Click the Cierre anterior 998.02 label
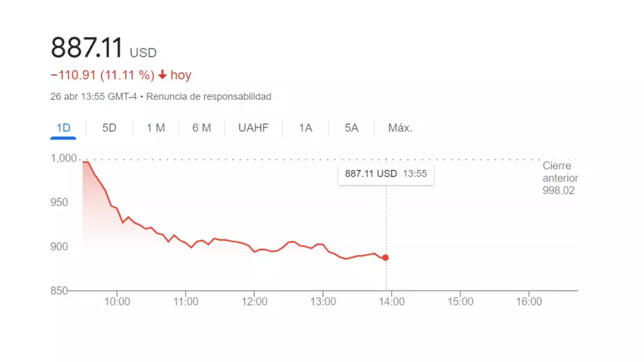Viewport: 644px width, 362px height. (559, 178)
